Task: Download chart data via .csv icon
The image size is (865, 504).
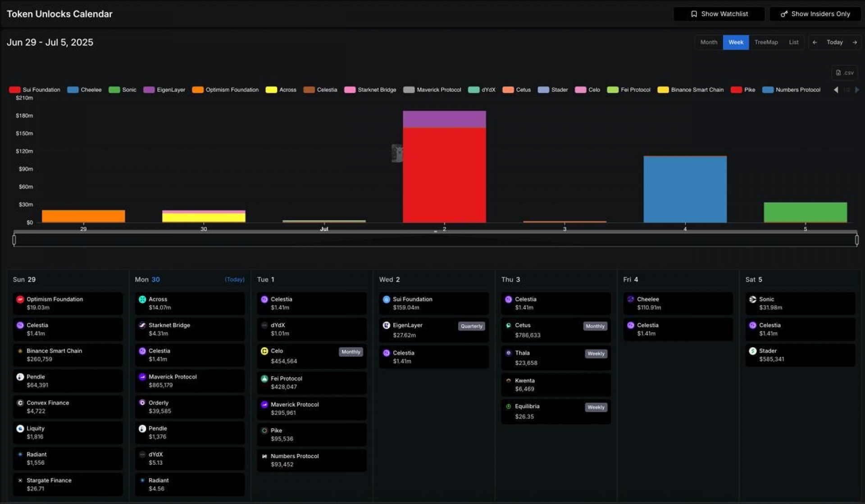Action: pos(844,73)
